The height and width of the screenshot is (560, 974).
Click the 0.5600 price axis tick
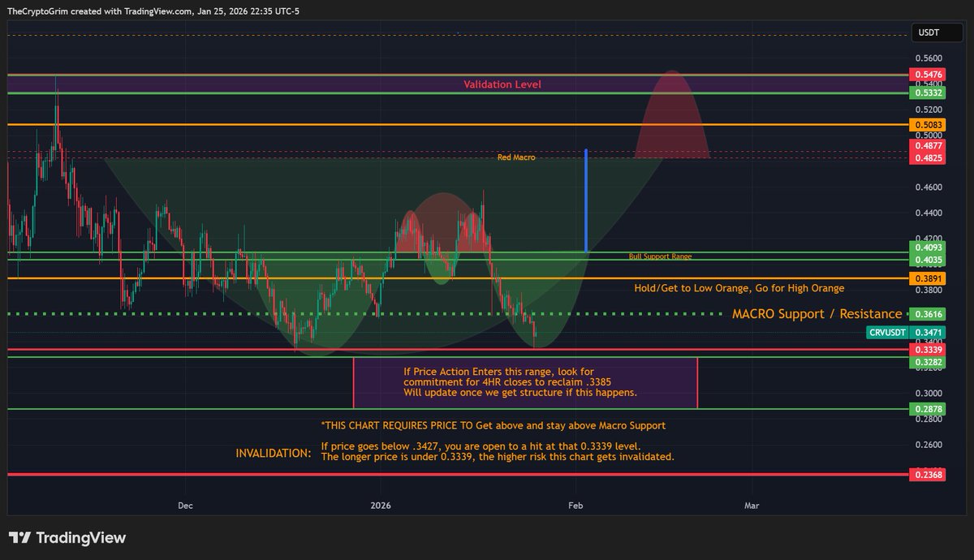[928, 58]
